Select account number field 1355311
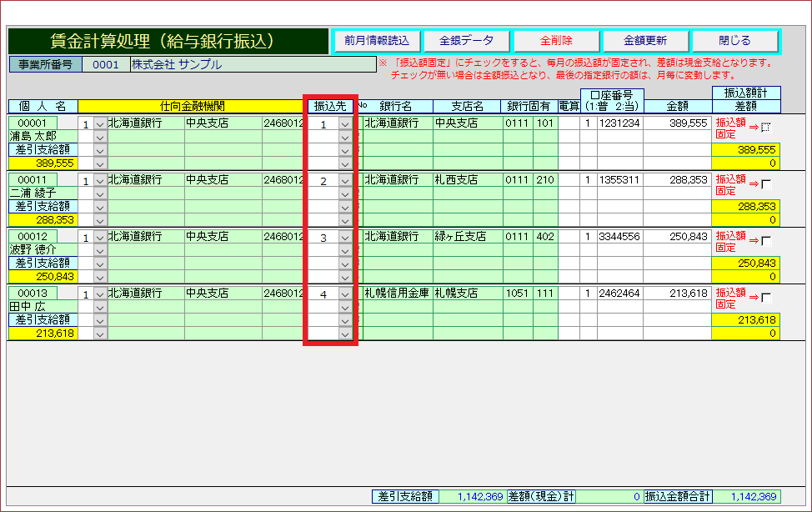This screenshot has width=812, height=512. tap(619, 180)
